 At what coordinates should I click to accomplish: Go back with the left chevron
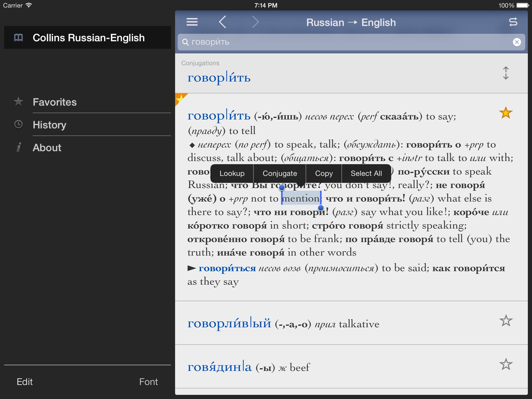click(223, 22)
